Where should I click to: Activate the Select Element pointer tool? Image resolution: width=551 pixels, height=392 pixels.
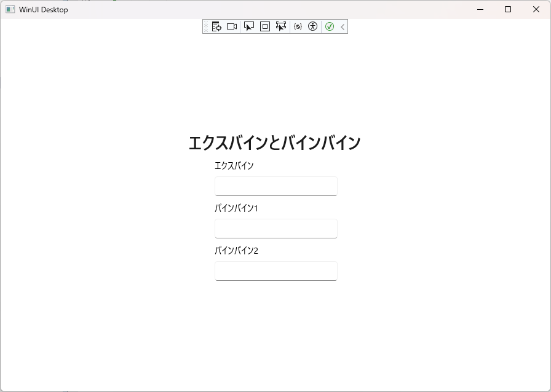tap(249, 26)
